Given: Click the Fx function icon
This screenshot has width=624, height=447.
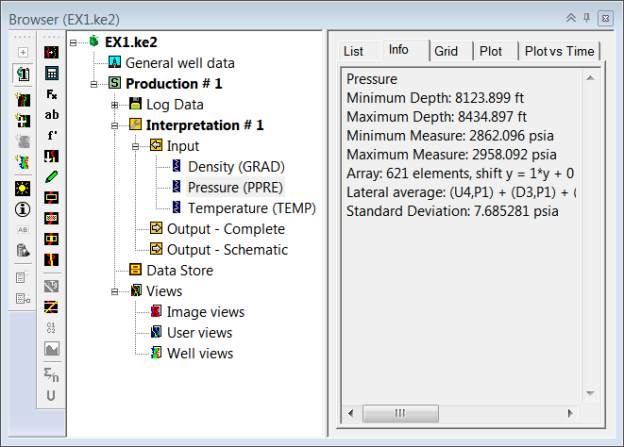Looking at the screenshot, I should (x=51, y=94).
